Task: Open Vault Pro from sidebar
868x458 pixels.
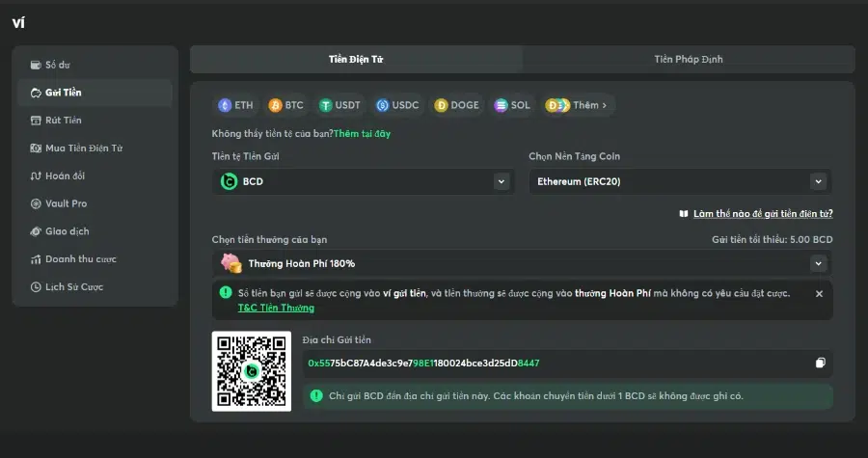Action: [x=95, y=203]
